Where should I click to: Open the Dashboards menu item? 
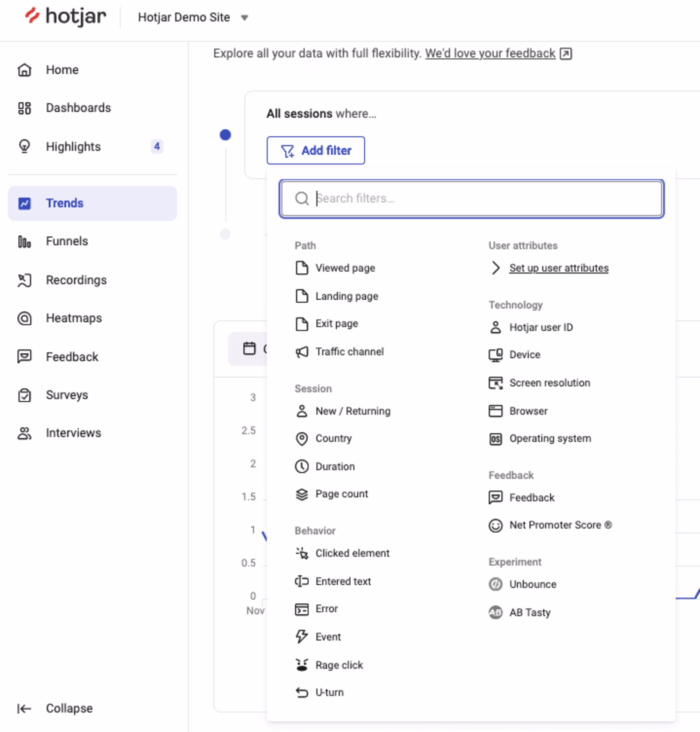(78, 108)
